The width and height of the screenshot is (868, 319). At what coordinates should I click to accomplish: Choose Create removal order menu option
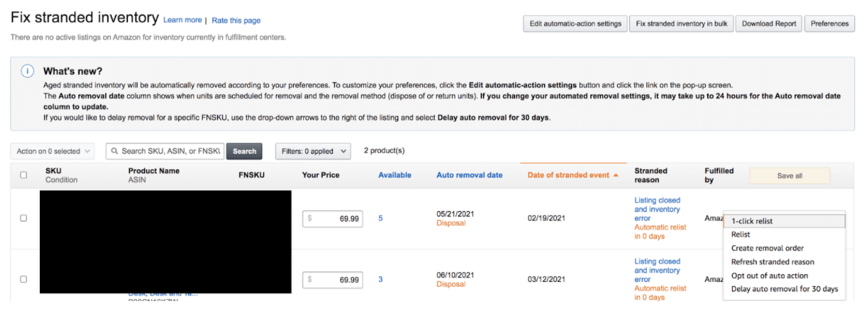(x=767, y=248)
